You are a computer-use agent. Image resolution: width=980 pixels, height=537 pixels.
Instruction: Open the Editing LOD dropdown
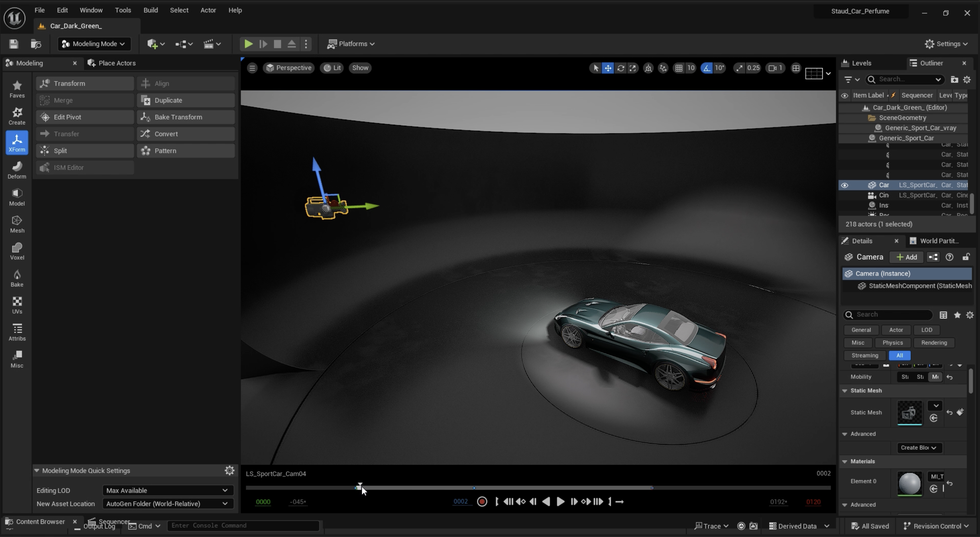[x=168, y=490]
